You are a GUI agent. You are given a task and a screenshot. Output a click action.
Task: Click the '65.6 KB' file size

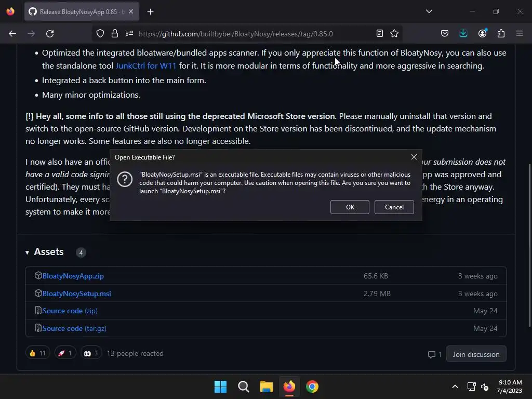(376, 276)
